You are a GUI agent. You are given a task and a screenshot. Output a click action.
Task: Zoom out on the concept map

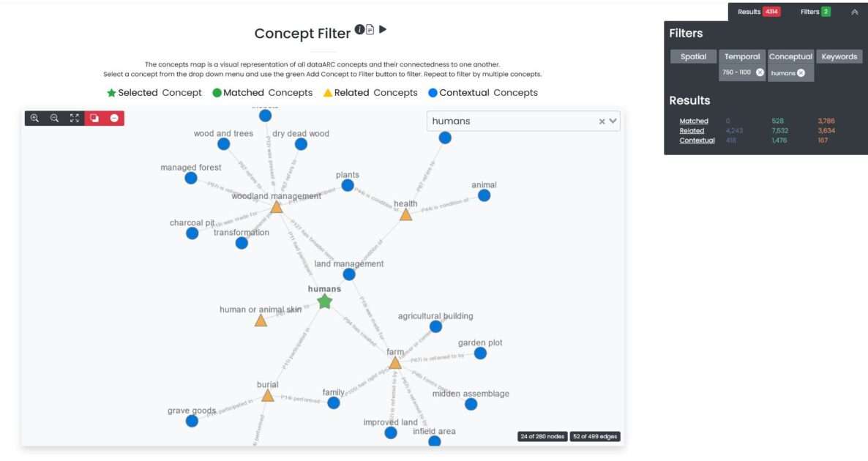[53, 117]
